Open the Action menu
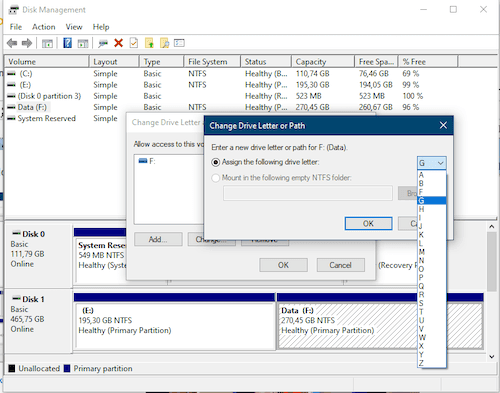 click(x=44, y=27)
